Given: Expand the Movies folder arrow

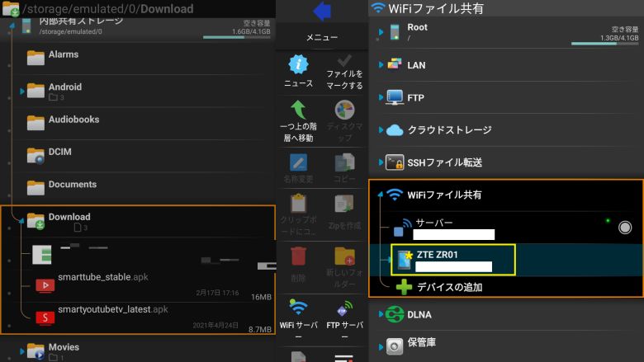Looking at the screenshot, I should (21, 351).
